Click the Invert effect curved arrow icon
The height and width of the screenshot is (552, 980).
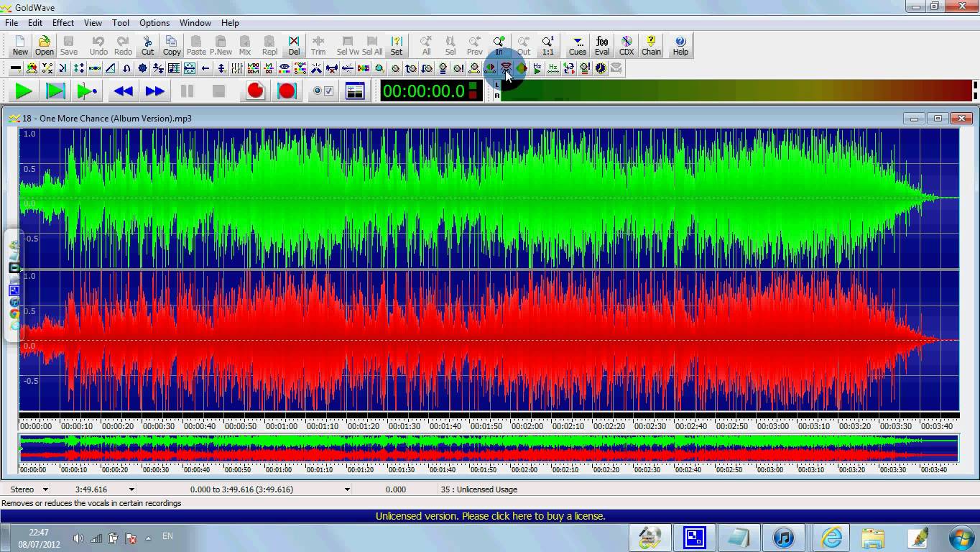[x=126, y=68]
